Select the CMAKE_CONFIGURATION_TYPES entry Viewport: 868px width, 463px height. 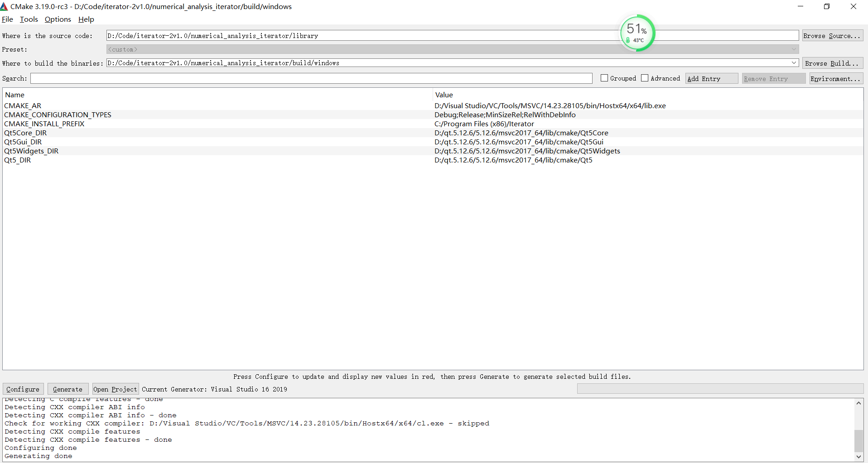58,115
